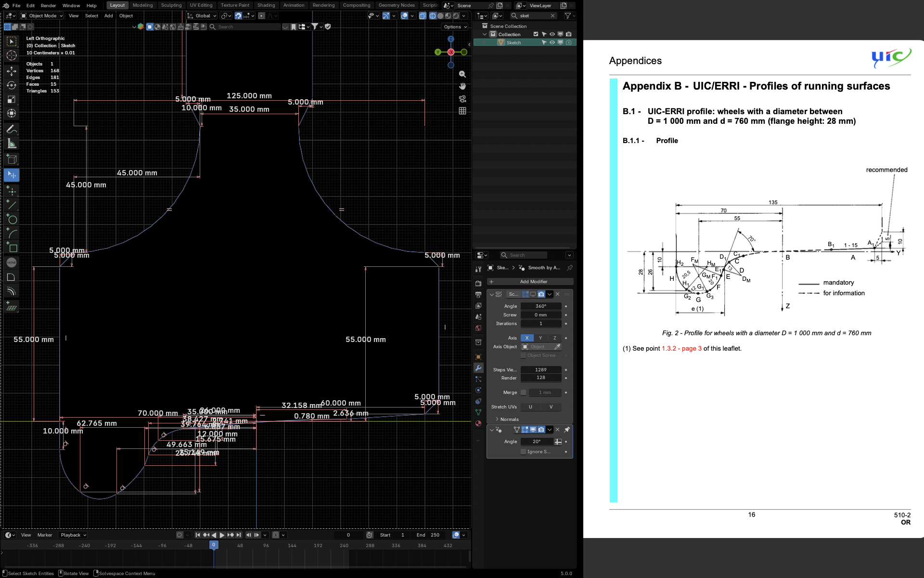Hide Collection using eye icon in outliner
Viewport: 924px width, 578px height.
[552, 34]
